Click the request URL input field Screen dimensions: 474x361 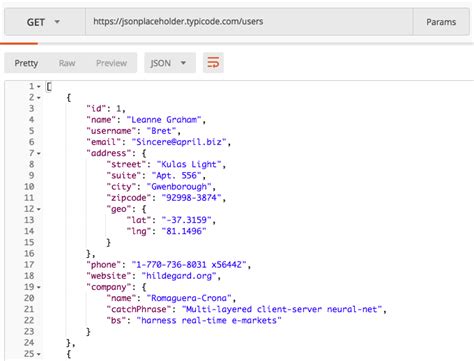[249, 22]
